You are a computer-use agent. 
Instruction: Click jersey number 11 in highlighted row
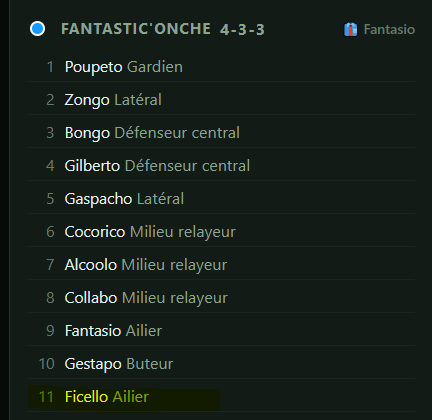click(46, 397)
